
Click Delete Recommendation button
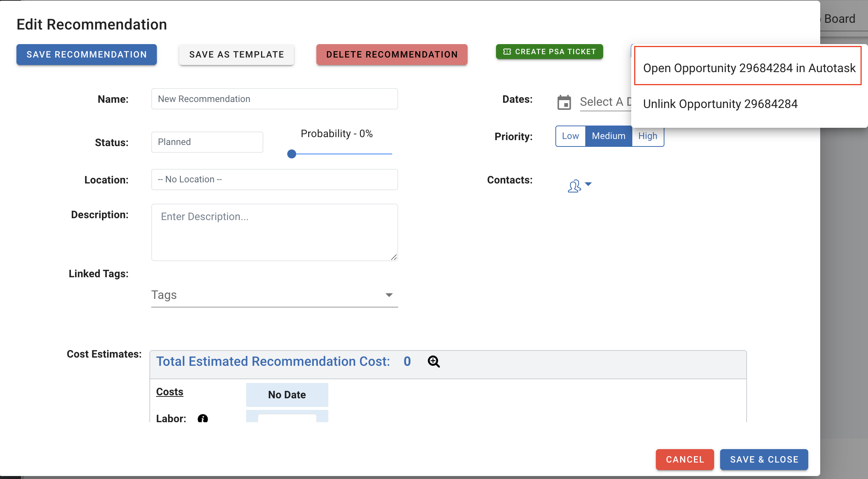392,55
